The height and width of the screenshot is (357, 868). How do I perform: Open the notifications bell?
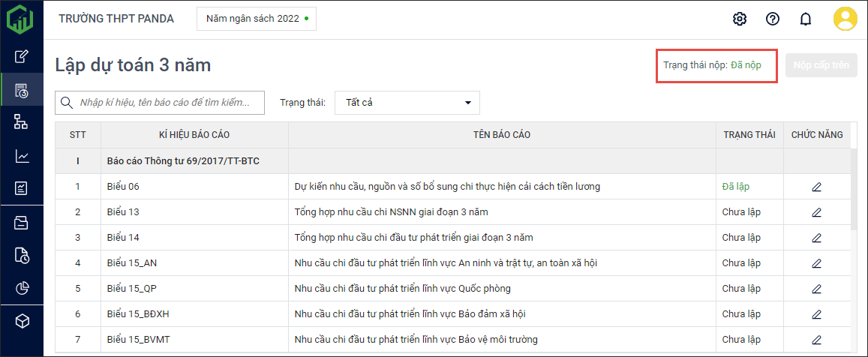806,19
